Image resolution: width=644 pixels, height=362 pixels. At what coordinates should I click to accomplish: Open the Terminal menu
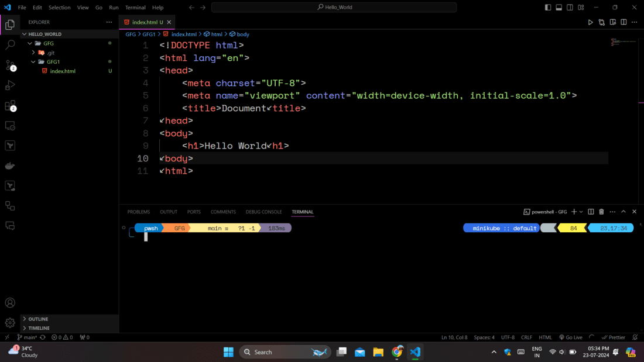coord(135,8)
